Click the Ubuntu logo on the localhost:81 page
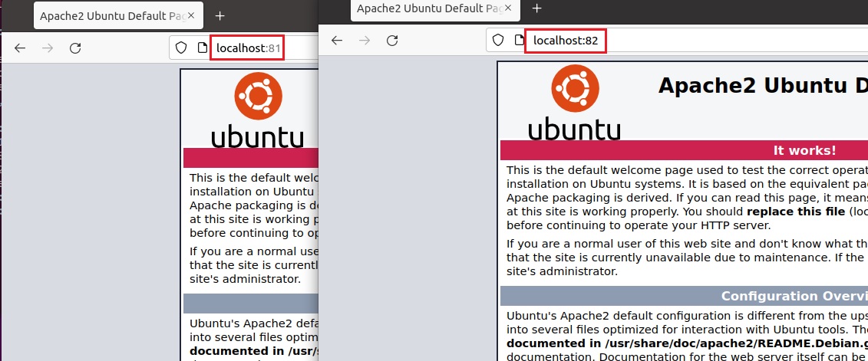This screenshot has height=361, width=868. (x=258, y=110)
